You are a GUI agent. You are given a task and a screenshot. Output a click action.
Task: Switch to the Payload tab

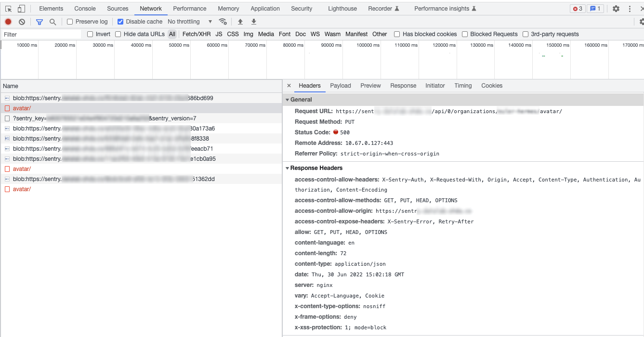341,85
